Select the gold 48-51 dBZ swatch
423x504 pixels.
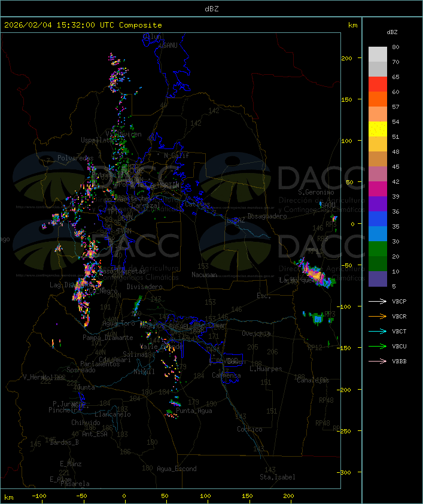coord(378,144)
